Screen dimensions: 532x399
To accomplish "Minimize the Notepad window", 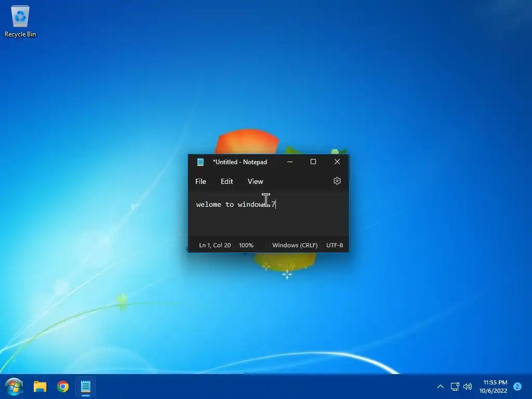I will 290,162.
